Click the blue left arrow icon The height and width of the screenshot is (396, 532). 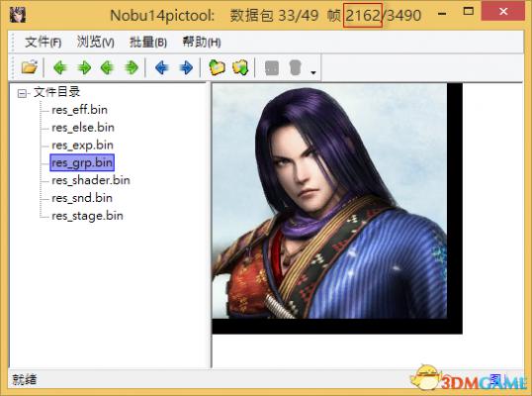[x=162, y=67]
